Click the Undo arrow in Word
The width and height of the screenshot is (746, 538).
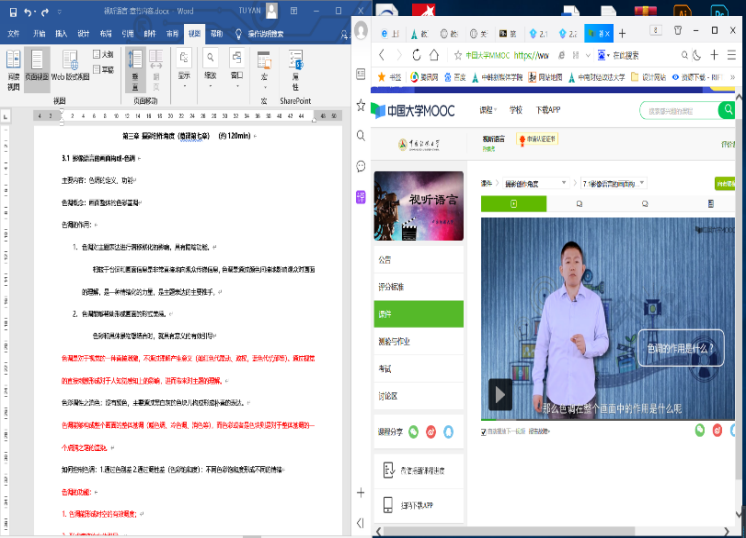[27, 12]
